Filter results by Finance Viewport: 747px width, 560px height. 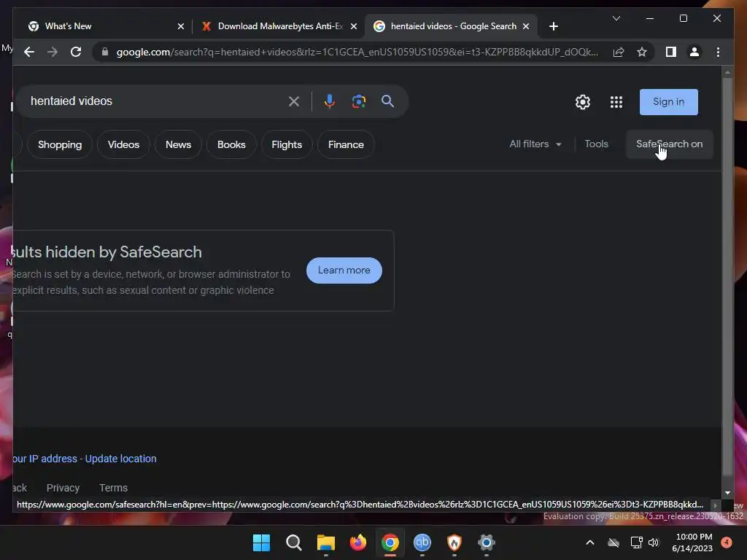(x=346, y=145)
